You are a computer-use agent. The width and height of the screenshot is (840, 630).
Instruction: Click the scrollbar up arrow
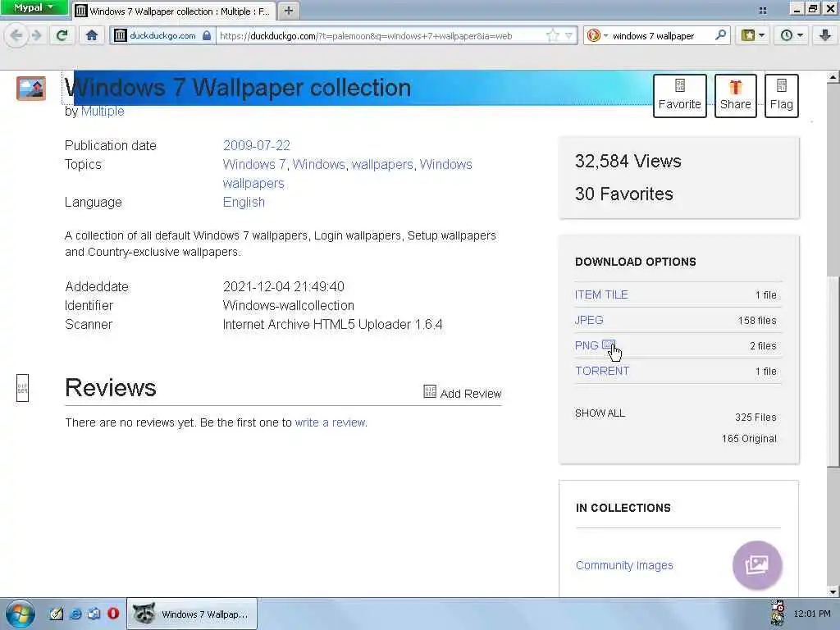click(833, 77)
